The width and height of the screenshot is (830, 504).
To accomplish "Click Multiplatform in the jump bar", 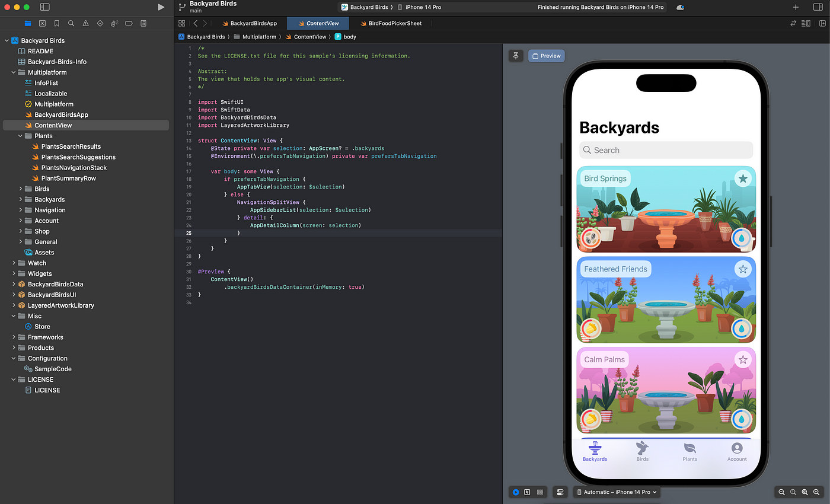I will tap(255, 37).
